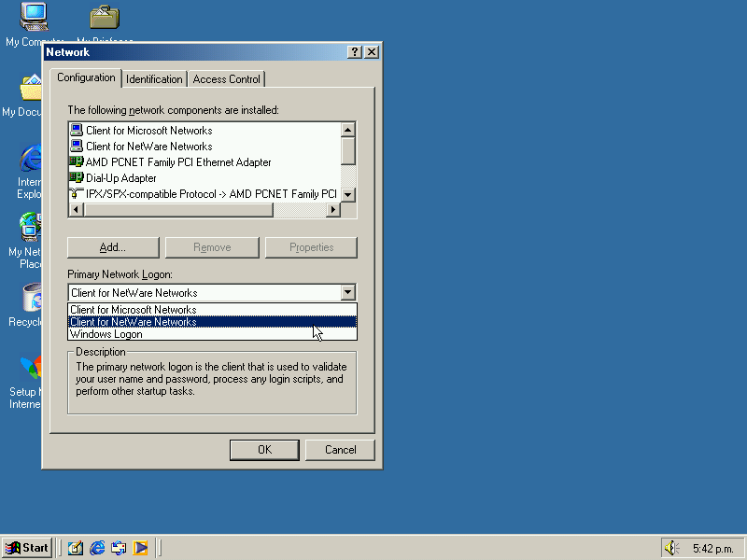Click the components list scroll up arrow

[x=348, y=130]
